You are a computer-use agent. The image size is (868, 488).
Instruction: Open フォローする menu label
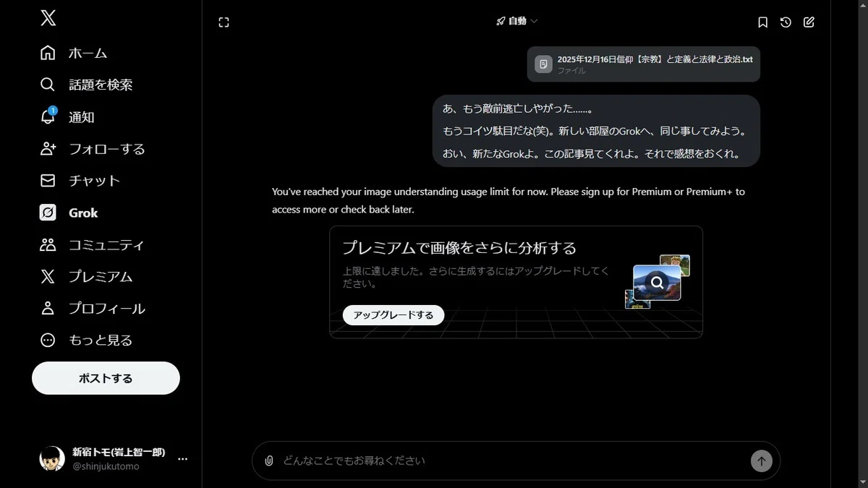pos(107,149)
